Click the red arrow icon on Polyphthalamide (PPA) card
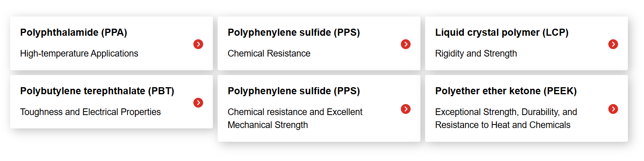Image resolution: width=644 pixels, height=161 pixels. point(198,44)
